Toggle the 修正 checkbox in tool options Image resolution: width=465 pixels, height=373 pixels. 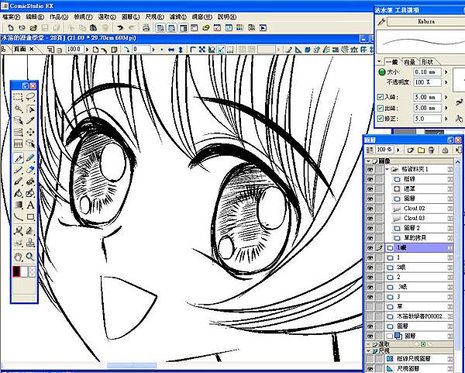click(380, 118)
